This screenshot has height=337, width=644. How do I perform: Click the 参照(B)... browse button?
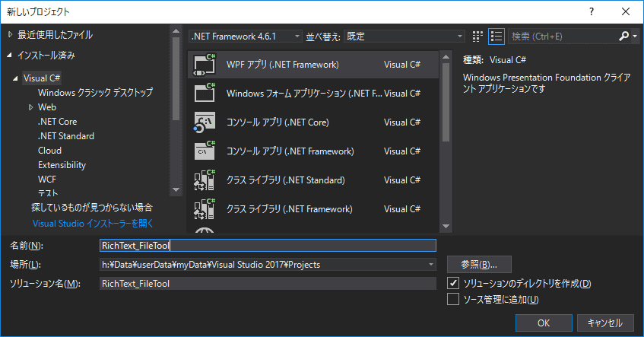pos(479,264)
